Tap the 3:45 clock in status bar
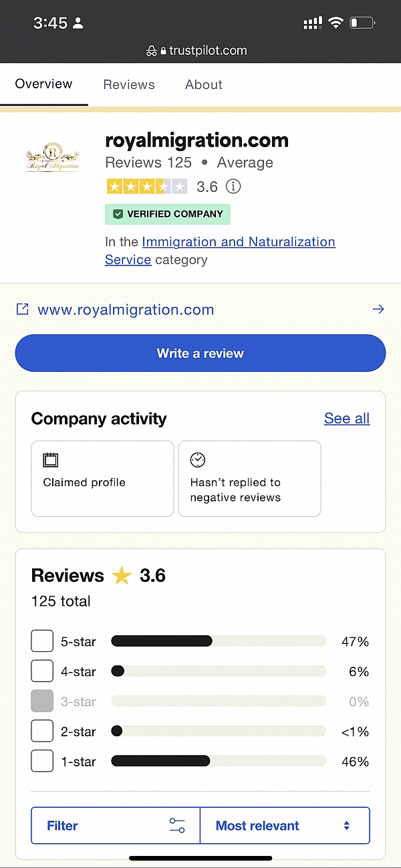Viewport: 401px width, 868px height. click(50, 23)
